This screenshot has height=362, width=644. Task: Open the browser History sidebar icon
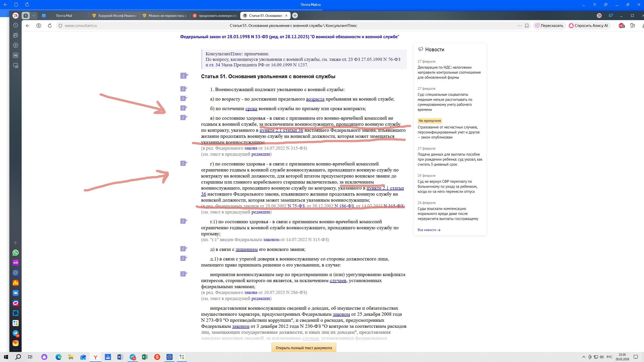(x=16, y=25)
